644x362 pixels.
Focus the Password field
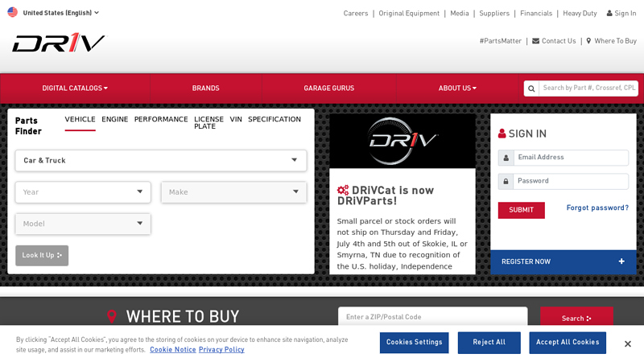[571, 181]
